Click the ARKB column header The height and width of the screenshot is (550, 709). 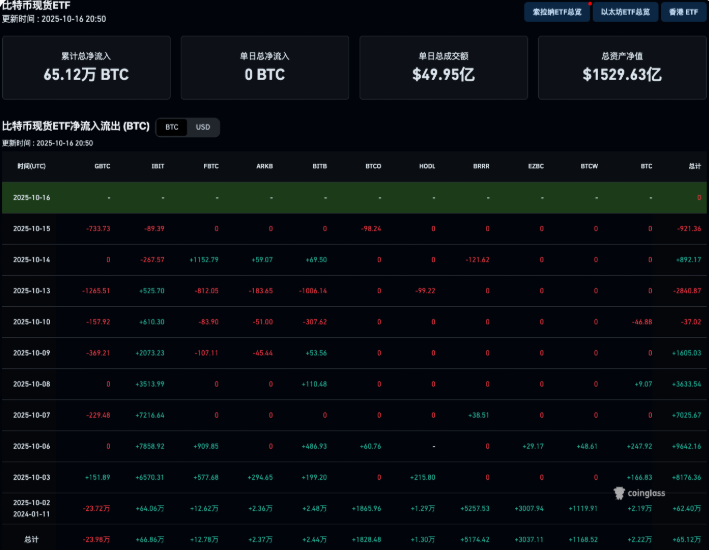(x=265, y=166)
